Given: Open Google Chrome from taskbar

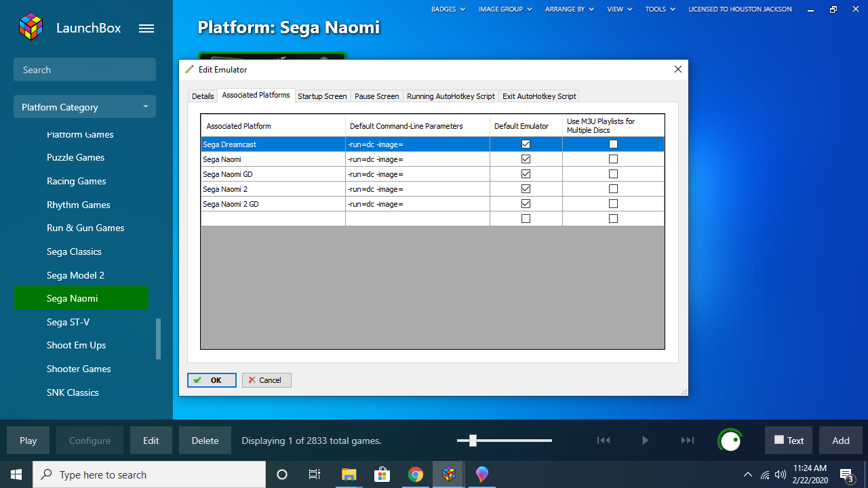Looking at the screenshot, I should (416, 474).
